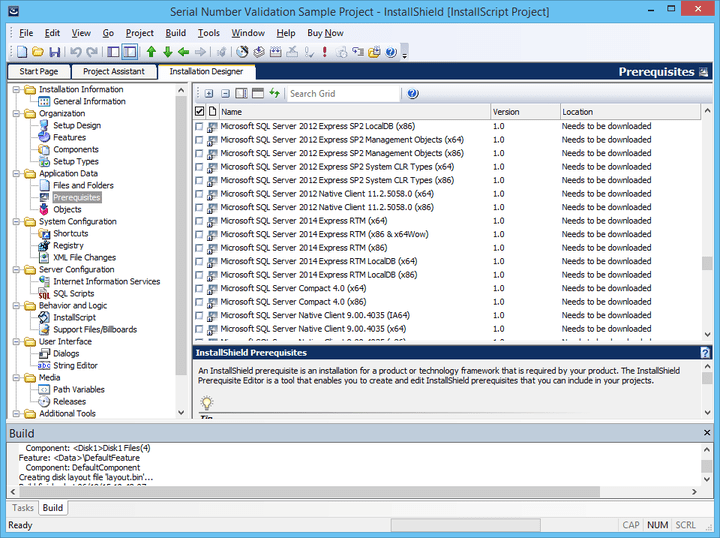Collapse the Application Data folder
The image size is (720, 538).
pos(17,174)
